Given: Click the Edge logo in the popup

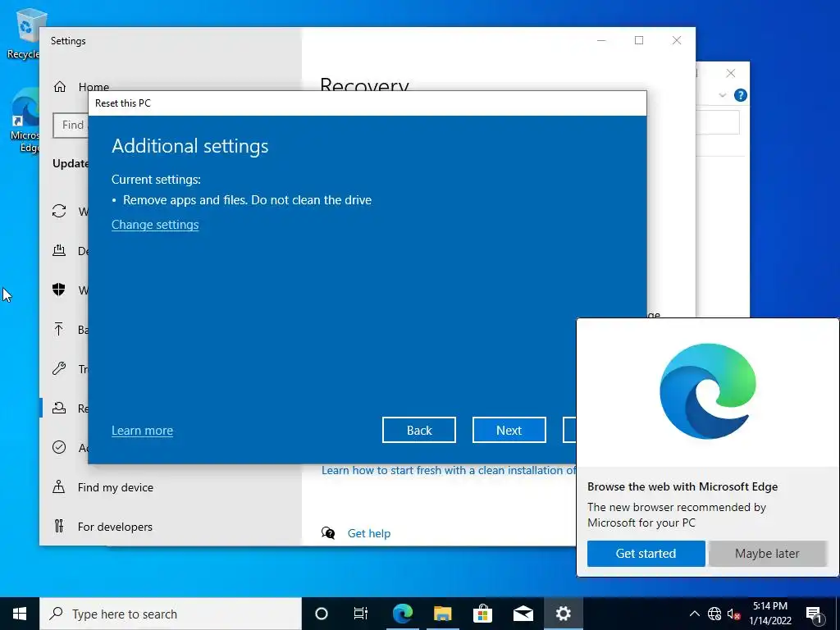Looking at the screenshot, I should coord(708,391).
